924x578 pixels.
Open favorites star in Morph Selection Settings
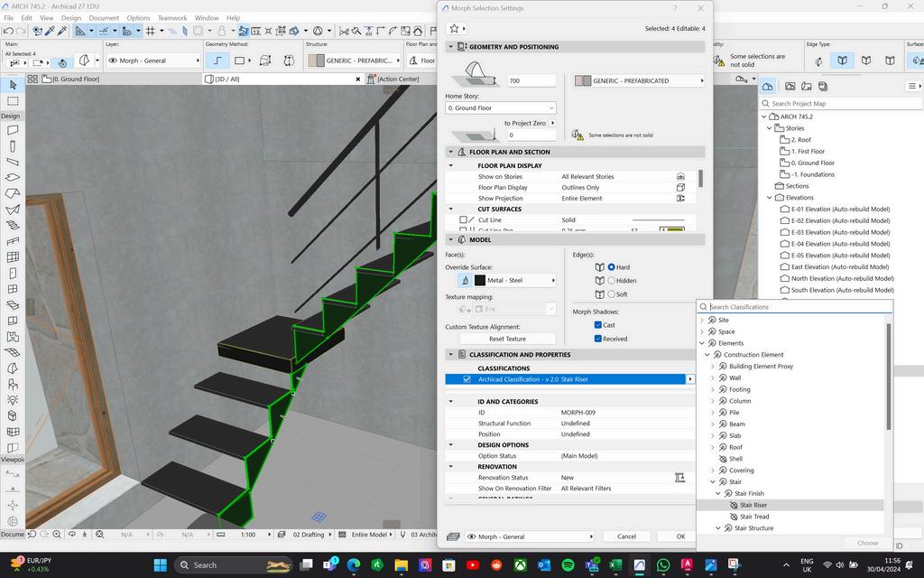pos(455,28)
